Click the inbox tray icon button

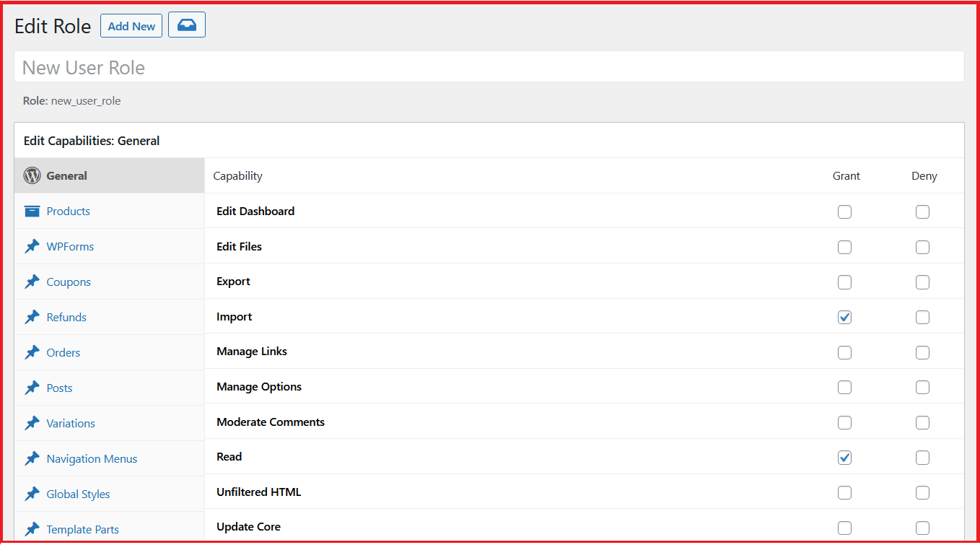pos(187,25)
